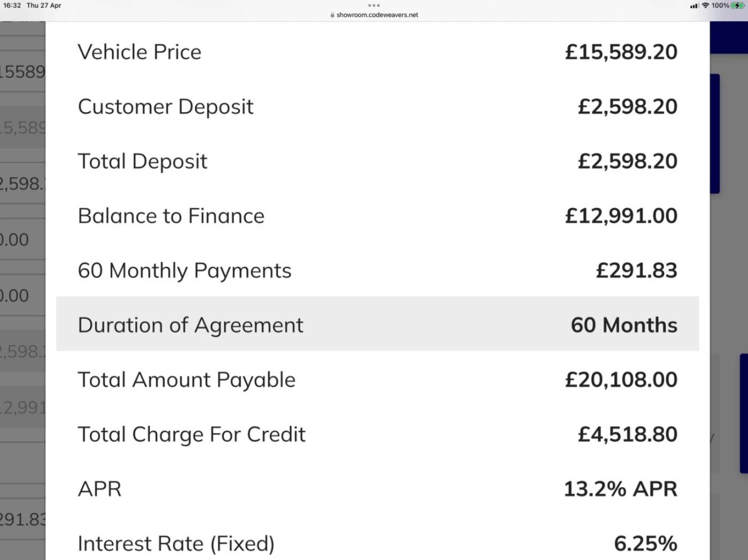Click the £12,991.00 balance to finance amount
The width and height of the screenshot is (748, 560).
(621, 216)
